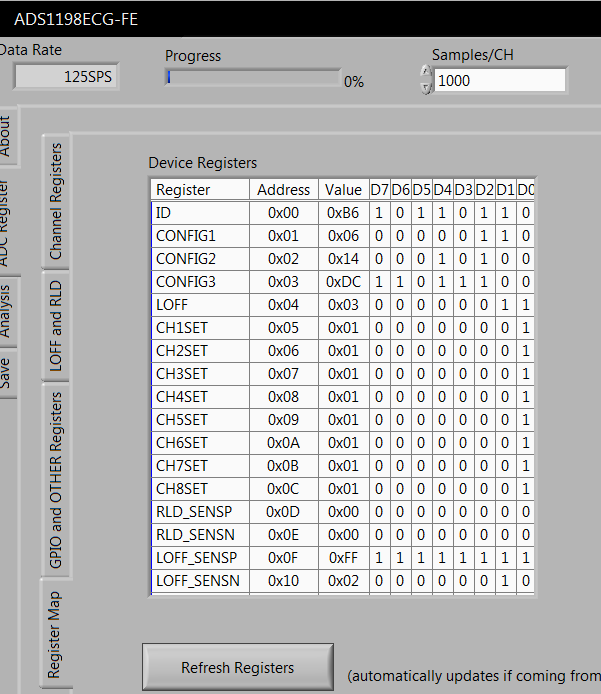Select the CH7SET register name cell

(200, 466)
